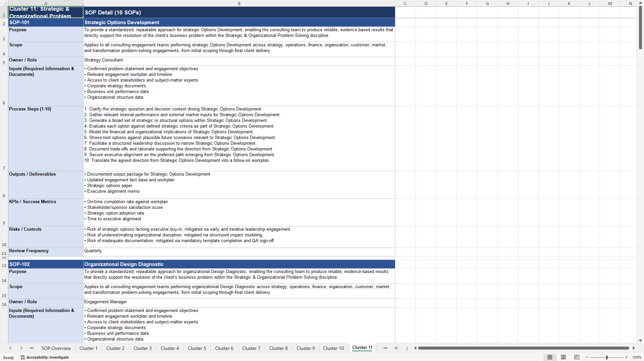Select the KPIs / Success Metrics label cell

46,213
